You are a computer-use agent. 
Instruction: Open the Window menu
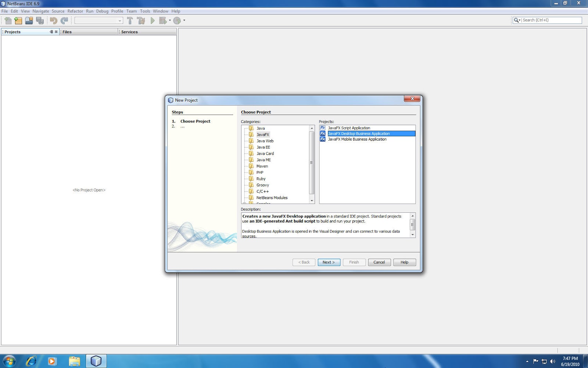(161, 11)
